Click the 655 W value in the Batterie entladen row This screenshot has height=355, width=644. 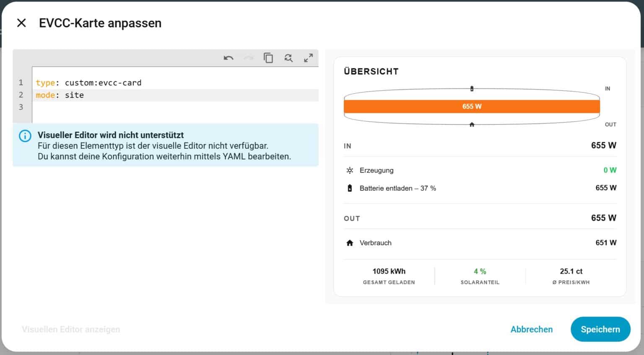606,188
